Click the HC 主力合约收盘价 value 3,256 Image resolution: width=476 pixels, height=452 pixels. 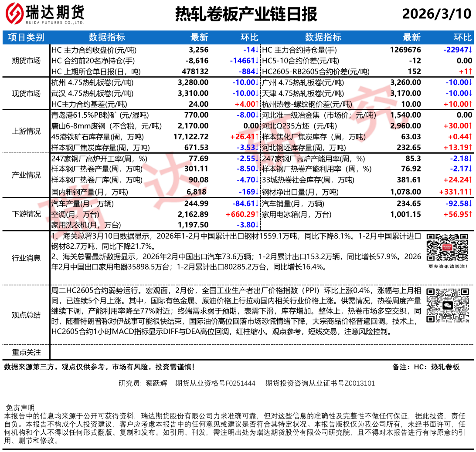(x=198, y=50)
